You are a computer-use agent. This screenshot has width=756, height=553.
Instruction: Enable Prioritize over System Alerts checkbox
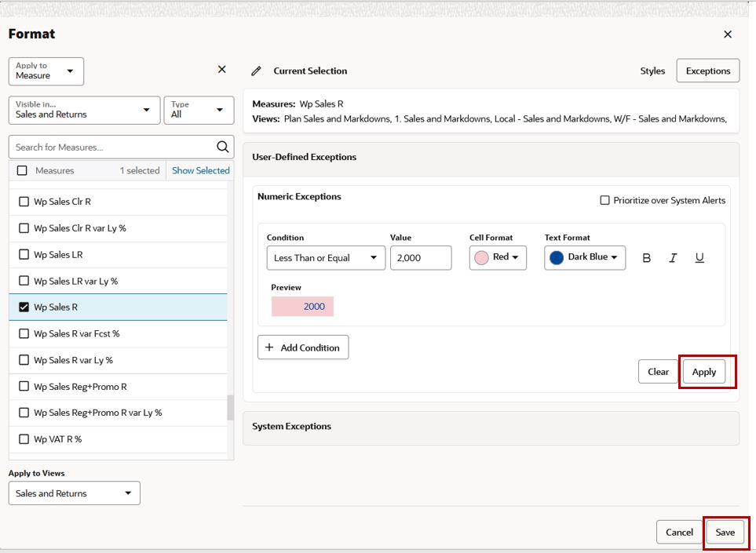pos(604,200)
